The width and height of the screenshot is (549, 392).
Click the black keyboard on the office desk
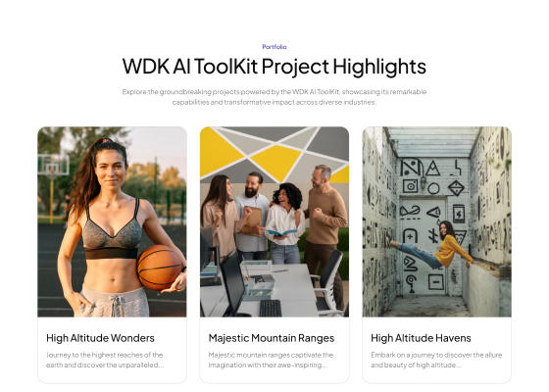[271, 309]
